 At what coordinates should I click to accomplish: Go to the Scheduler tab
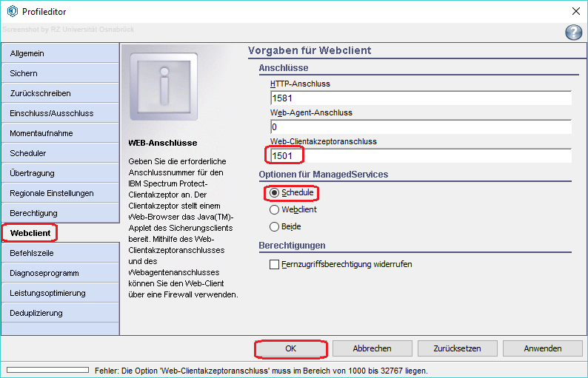pos(59,153)
